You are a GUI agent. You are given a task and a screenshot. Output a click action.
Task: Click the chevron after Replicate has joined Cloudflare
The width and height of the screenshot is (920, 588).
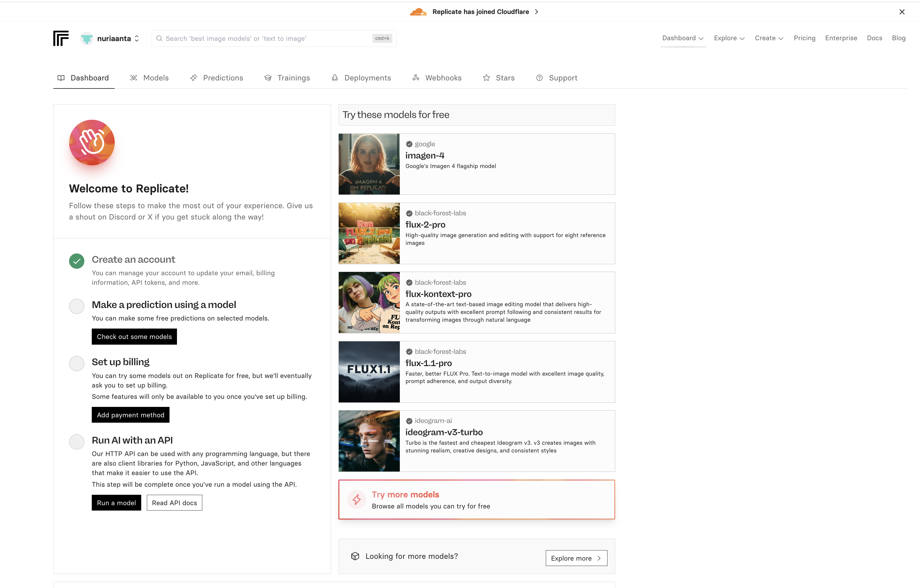pos(536,12)
